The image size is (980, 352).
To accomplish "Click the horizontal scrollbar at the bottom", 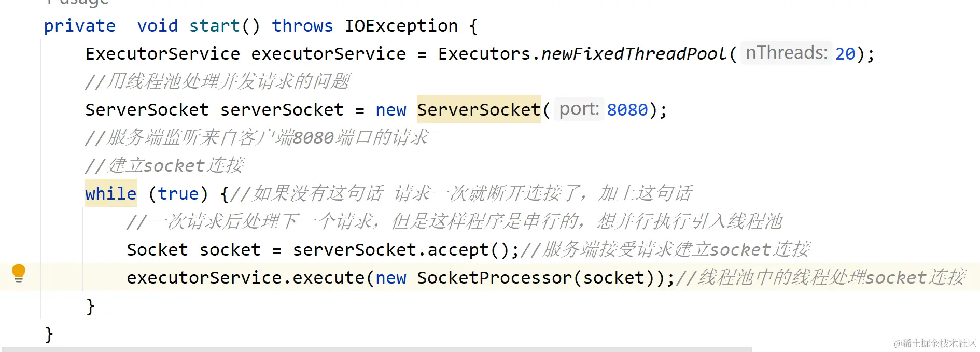I will tap(377, 349).
